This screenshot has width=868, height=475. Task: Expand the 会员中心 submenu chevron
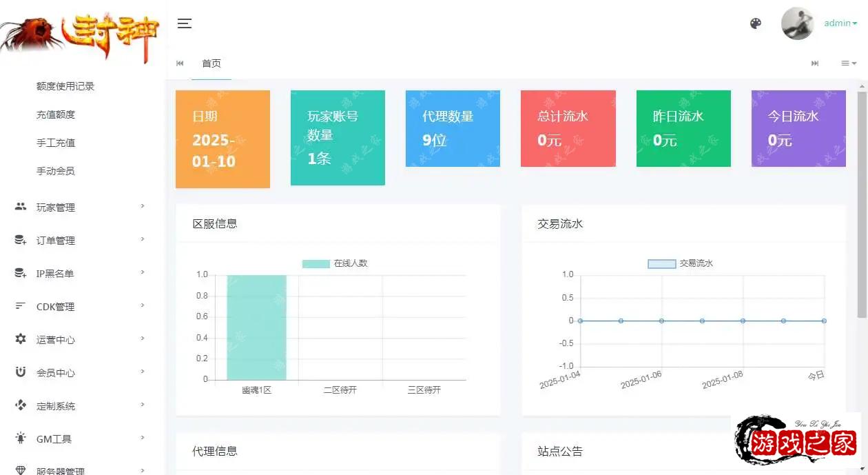(x=143, y=372)
